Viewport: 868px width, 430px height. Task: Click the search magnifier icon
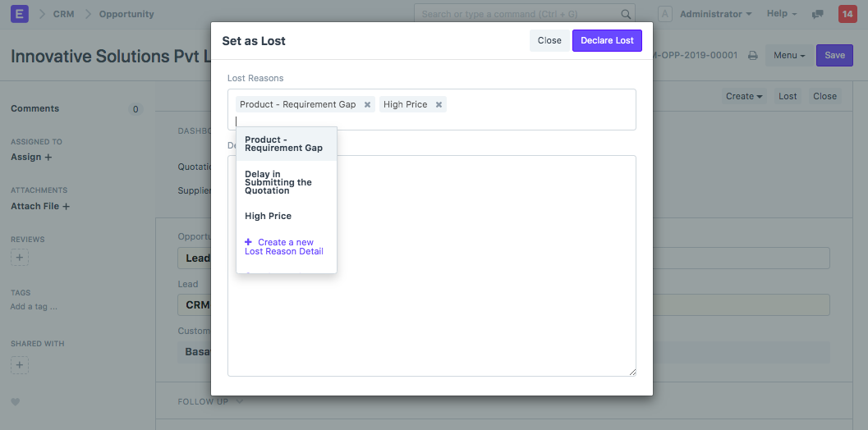pyautogui.click(x=625, y=14)
